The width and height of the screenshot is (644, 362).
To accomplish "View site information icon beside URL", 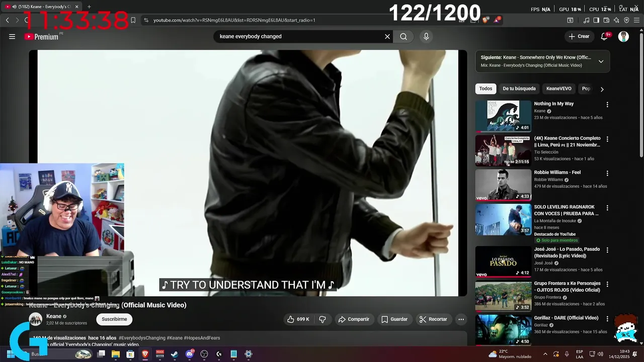I will [146, 20].
